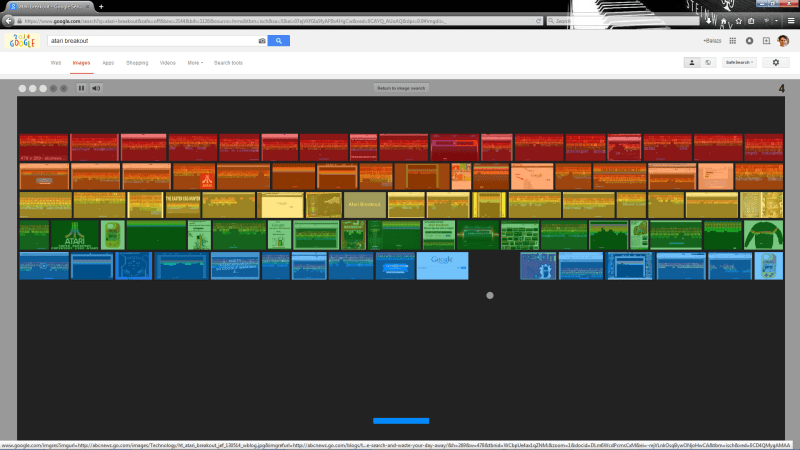Open browser downloads arrow

[x=709, y=21]
